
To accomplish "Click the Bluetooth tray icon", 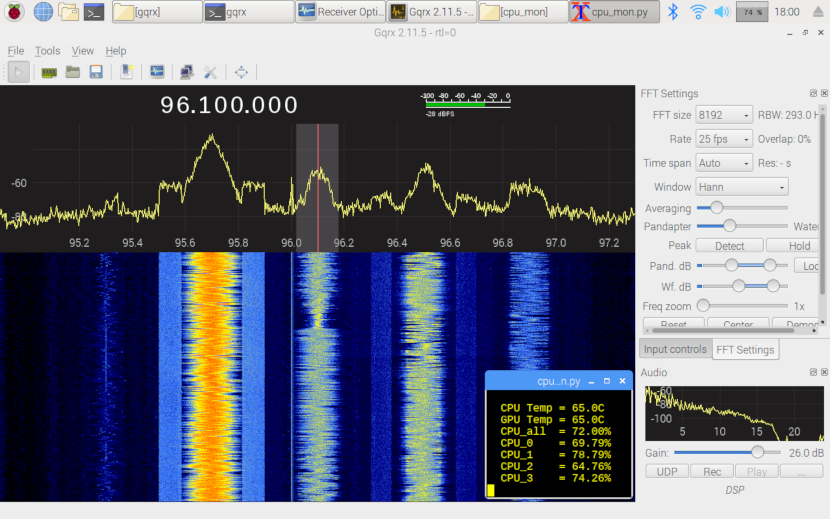I will click(x=673, y=12).
